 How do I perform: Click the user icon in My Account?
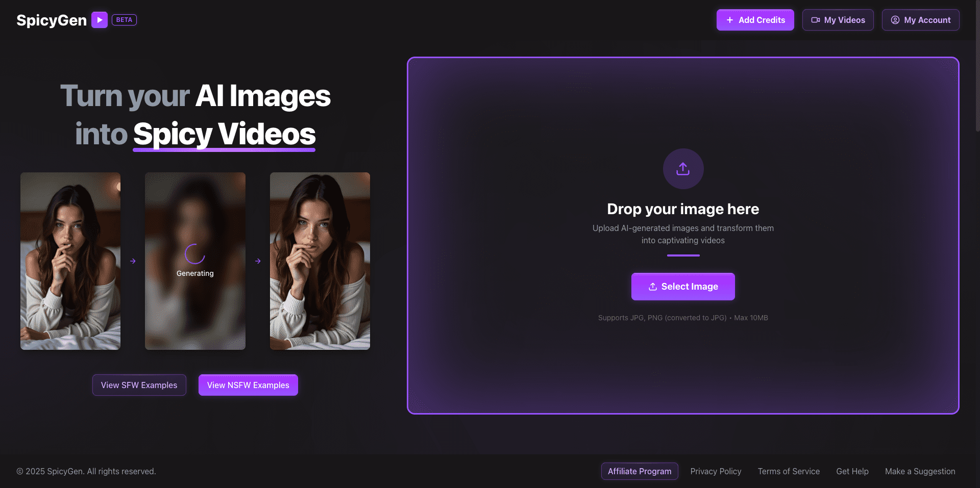tap(895, 20)
